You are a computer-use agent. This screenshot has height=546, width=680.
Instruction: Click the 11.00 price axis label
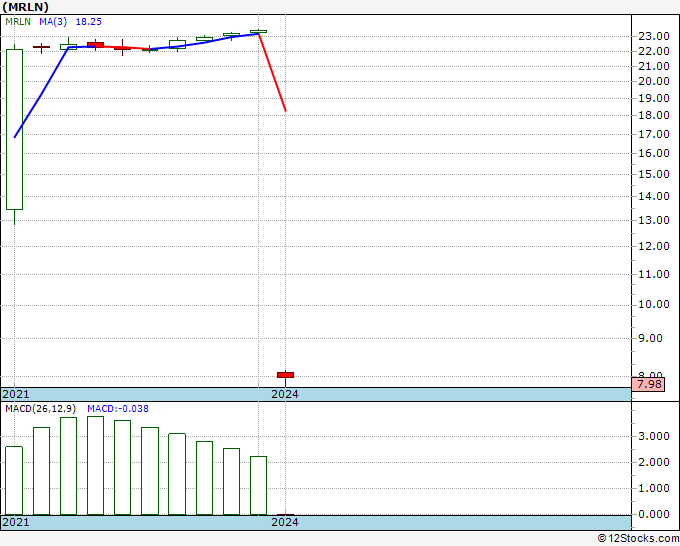click(654, 274)
